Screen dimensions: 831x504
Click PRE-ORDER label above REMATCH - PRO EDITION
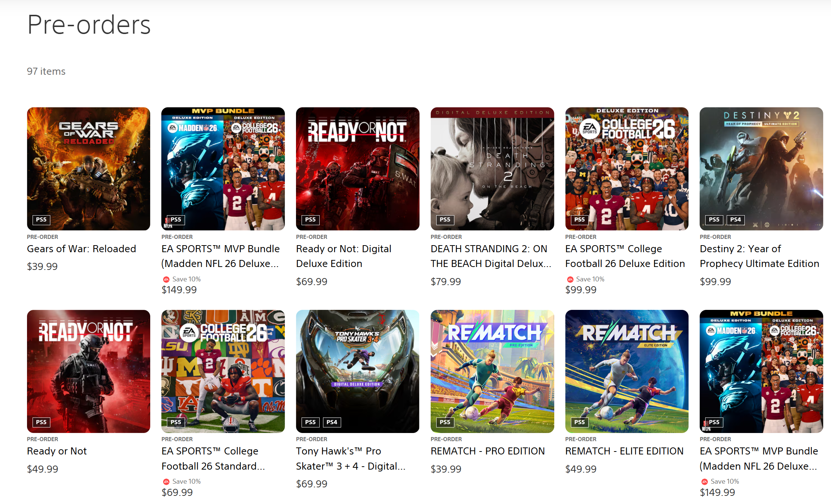tap(446, 439)
